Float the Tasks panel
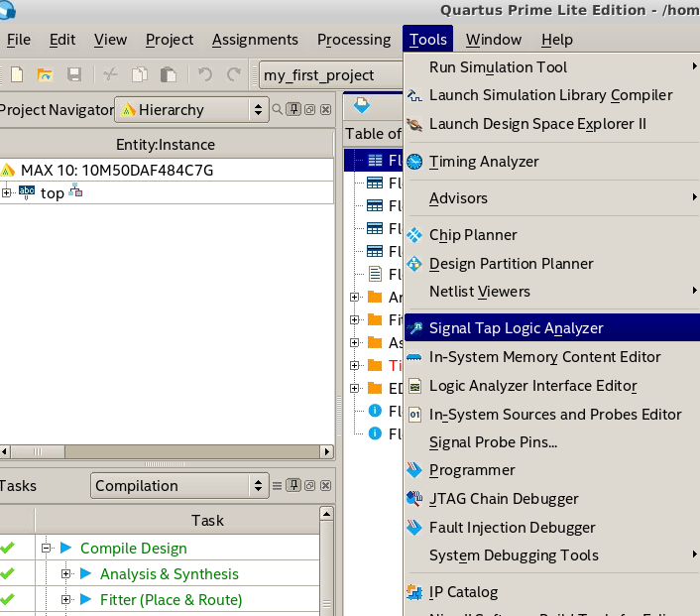 pyautogui.click(x=309, y=486)
